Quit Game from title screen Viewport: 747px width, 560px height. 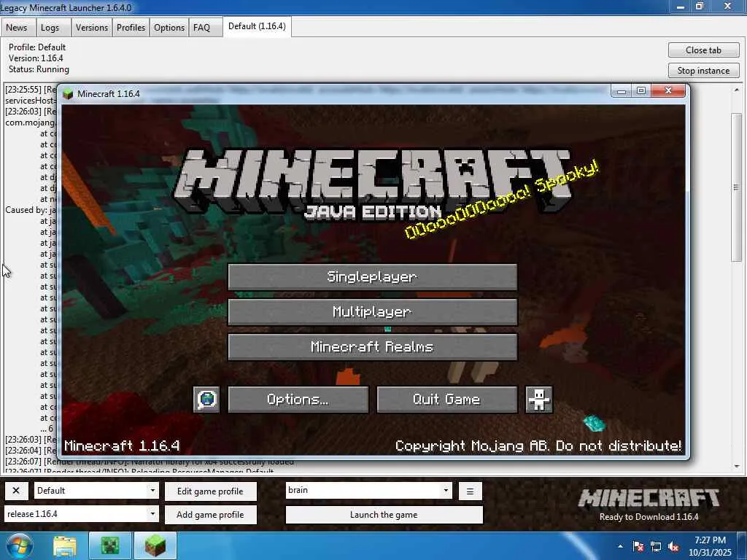click(x=447, y=399)
